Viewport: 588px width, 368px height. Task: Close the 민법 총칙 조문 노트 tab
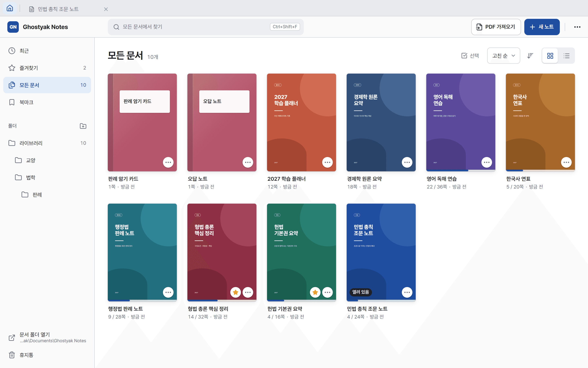click(106, 9)
